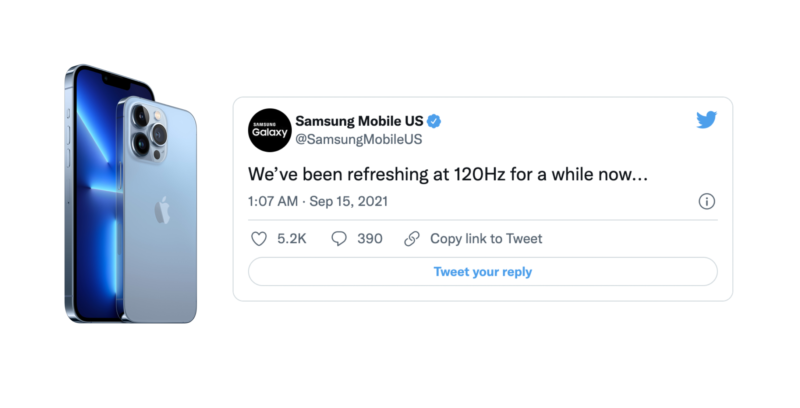Click the 1:07 AM tweet time

click(273, 201)
